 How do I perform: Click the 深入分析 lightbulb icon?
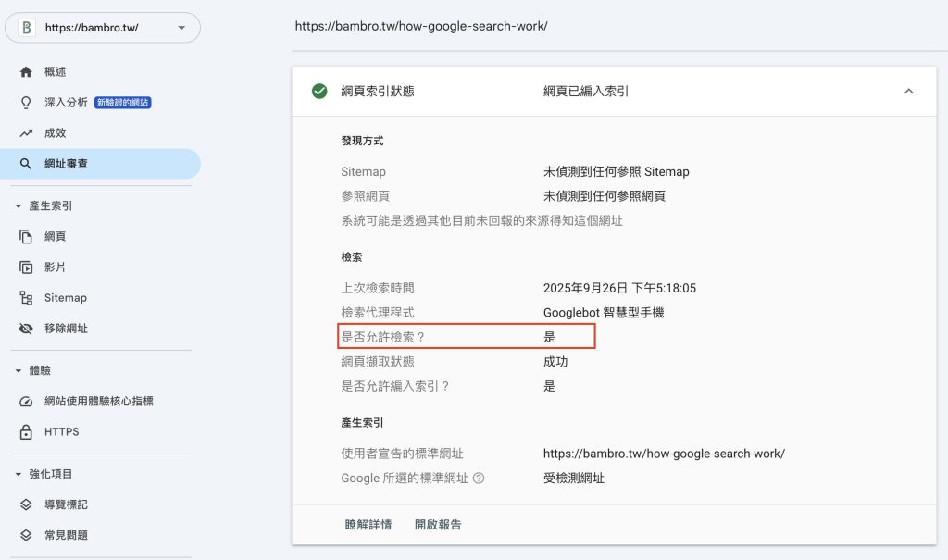(26, 103)
